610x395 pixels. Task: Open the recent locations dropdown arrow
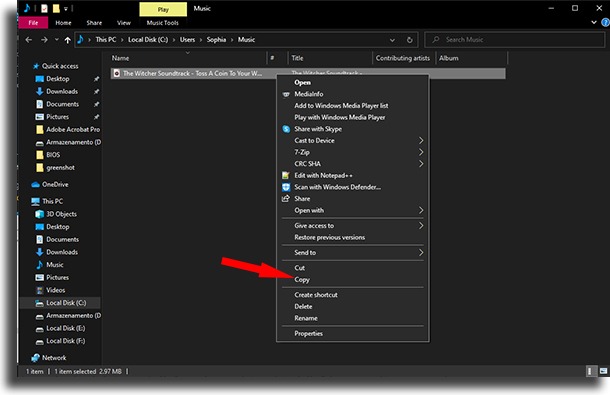pos(57,40)
